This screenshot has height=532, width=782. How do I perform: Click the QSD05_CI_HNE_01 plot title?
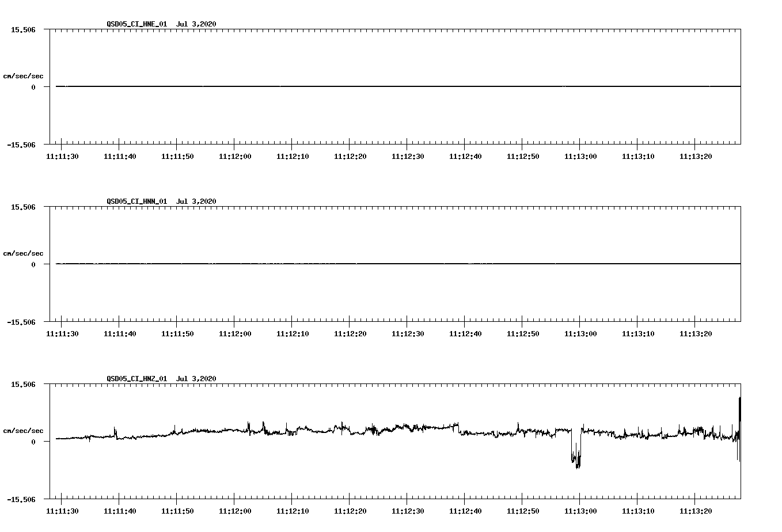(161, 24)
